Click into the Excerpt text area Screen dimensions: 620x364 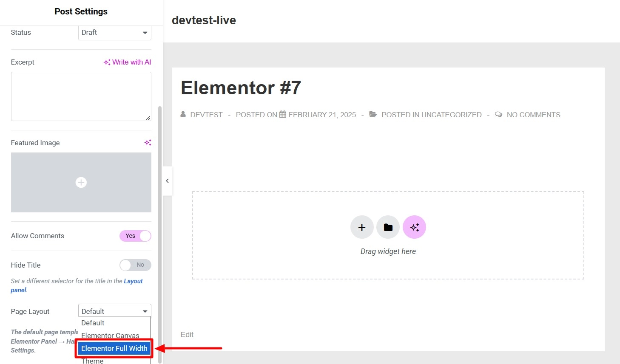pos(81,96)
